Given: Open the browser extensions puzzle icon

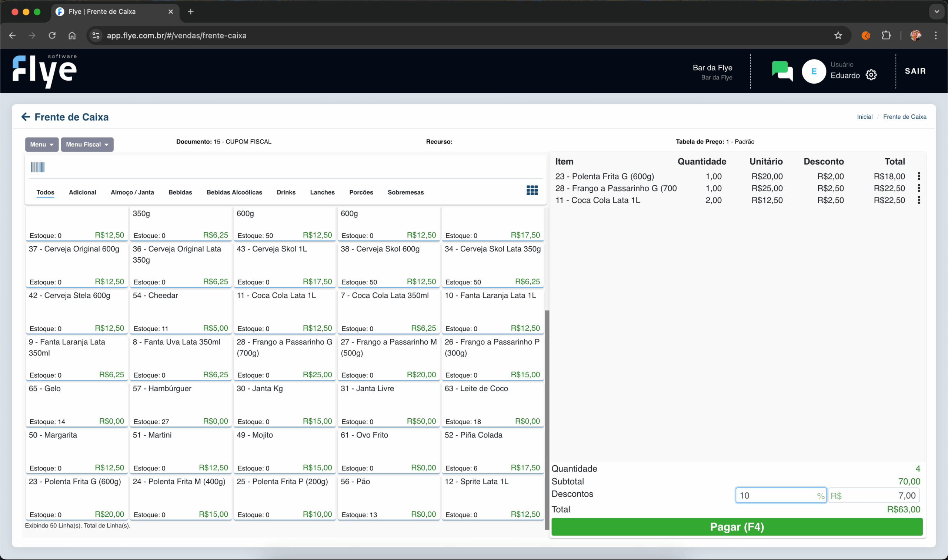Looking at the screenshot, I should (886, 36).
